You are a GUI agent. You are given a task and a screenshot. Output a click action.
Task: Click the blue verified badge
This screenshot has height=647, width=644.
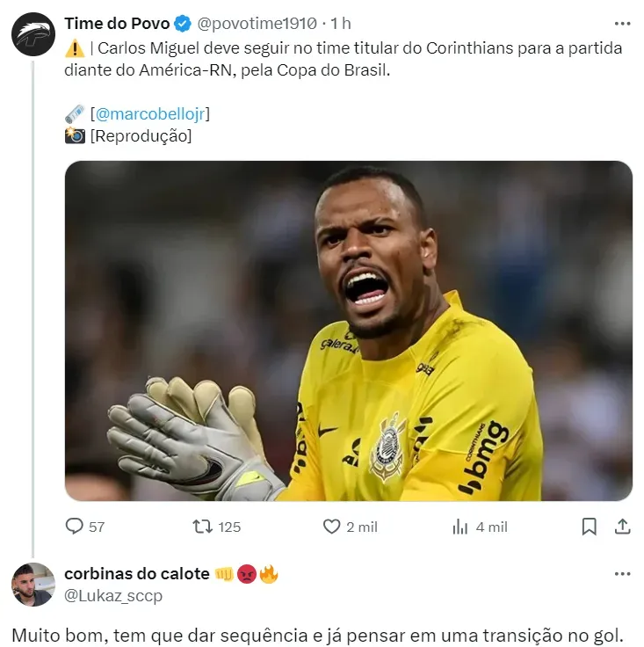click(182, 24)
